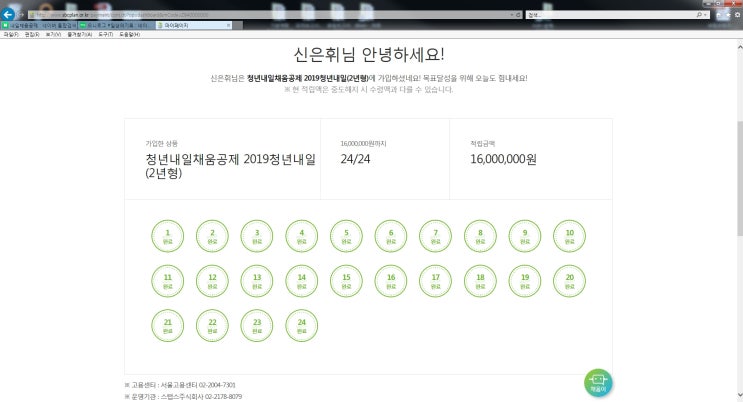Click installment circle 9
This screenshot has height=402, width=743.
(x=525, y=236)
